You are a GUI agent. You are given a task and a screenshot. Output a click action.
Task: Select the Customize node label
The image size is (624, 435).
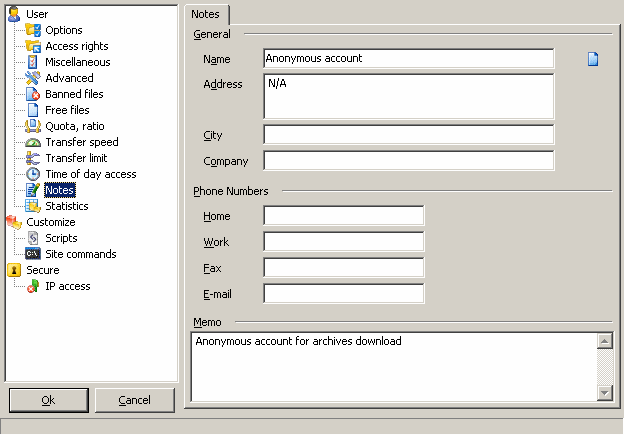click(x=51, y=222)
